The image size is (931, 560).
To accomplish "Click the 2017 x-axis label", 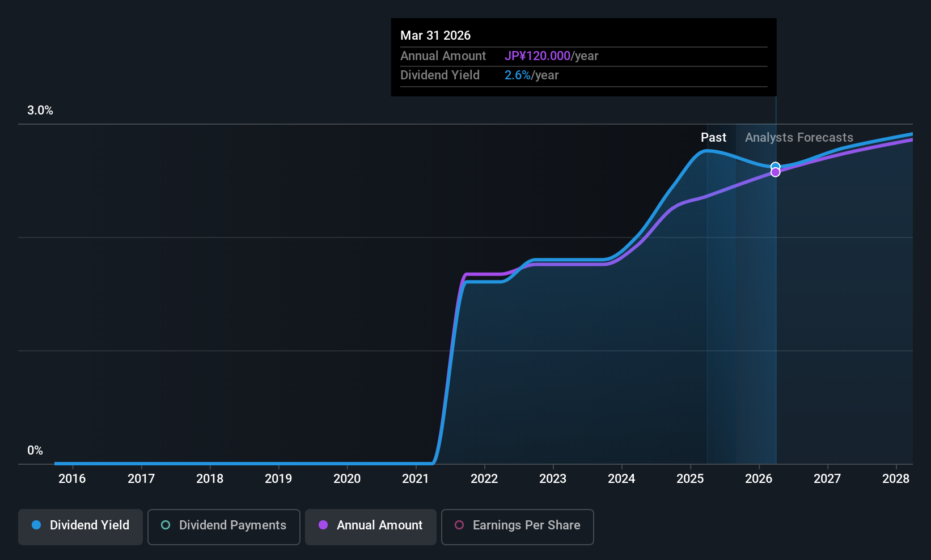I will 141,479.
